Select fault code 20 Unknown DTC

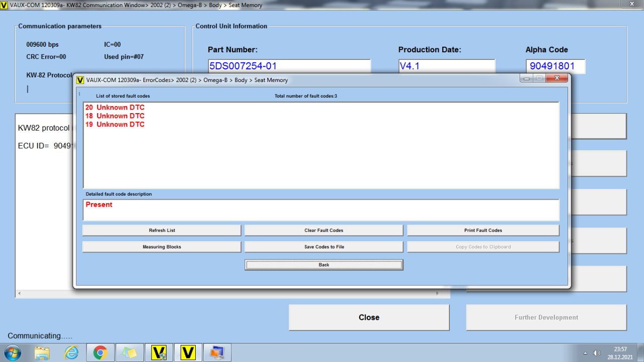pos(115,108)
